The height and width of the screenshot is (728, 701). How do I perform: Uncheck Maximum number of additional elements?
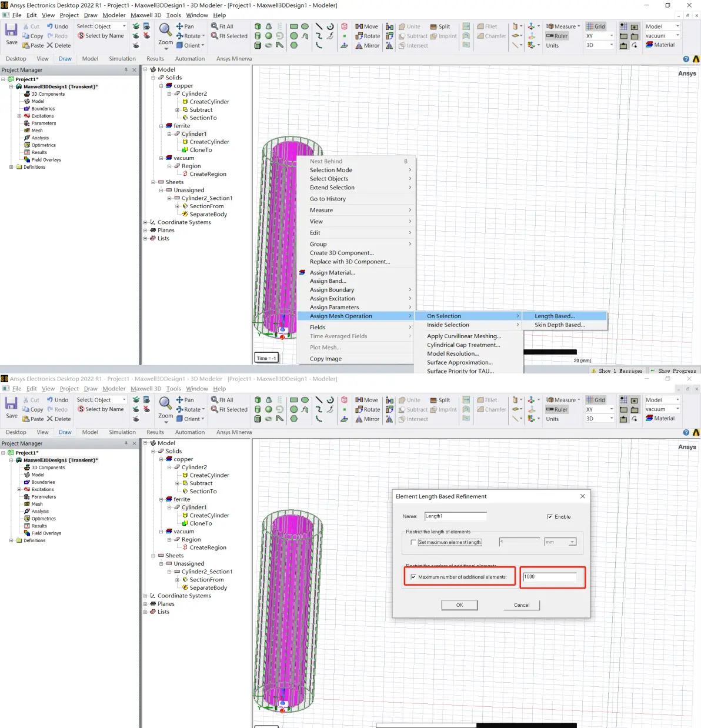click(413, 577)
